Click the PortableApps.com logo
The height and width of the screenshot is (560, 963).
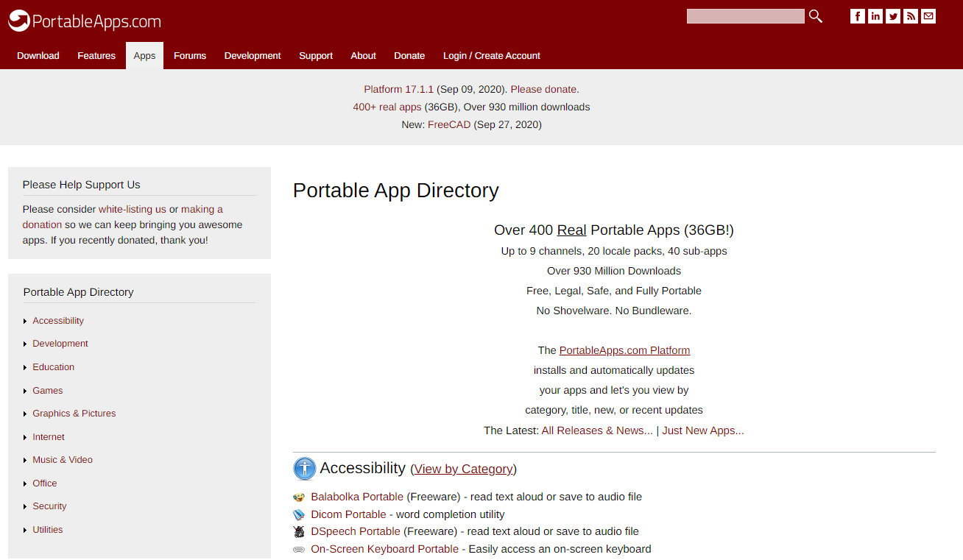85,21
